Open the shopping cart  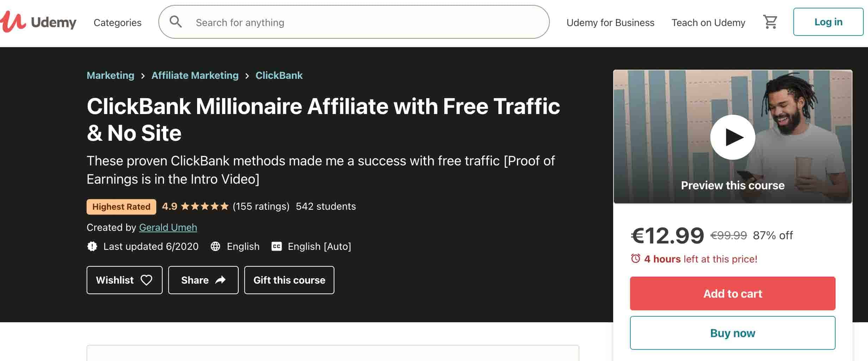point(771,21)
